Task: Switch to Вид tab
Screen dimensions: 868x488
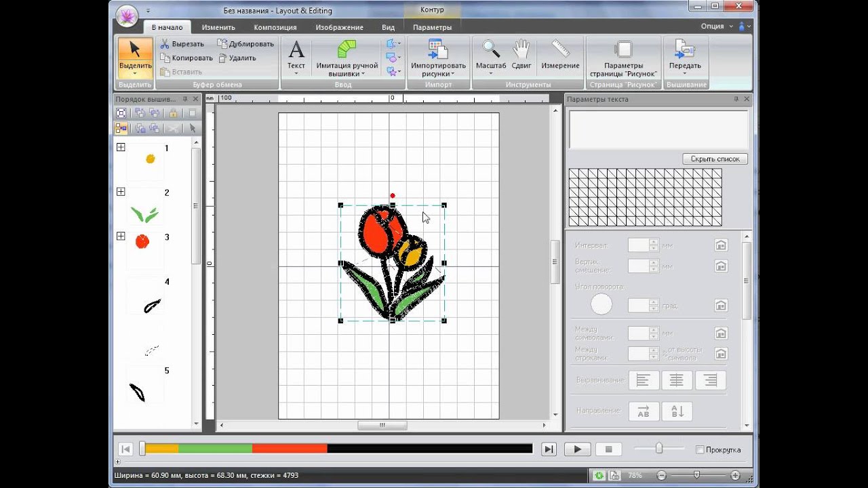Action: tap(388, 27)
